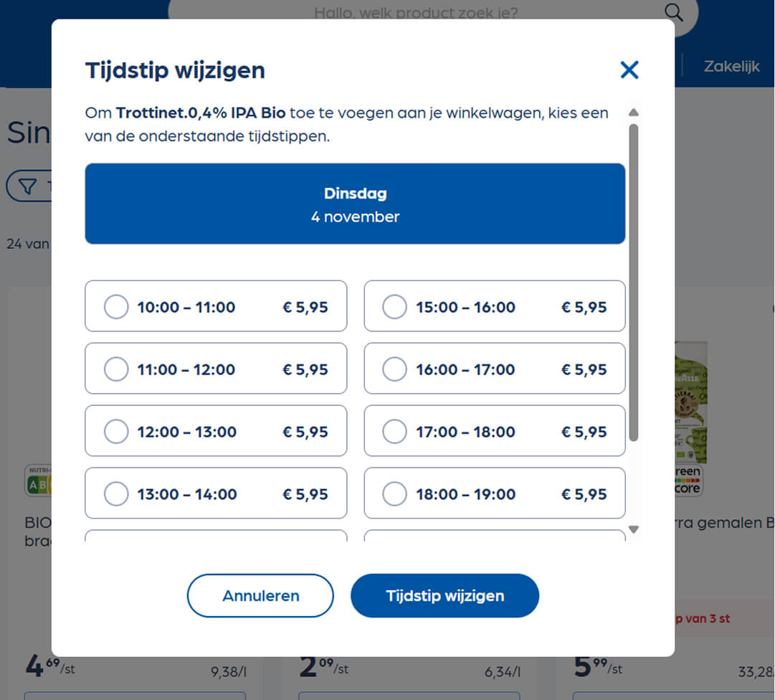
Task: Click the green Nutri-Score label on the product
Action: 33,483
